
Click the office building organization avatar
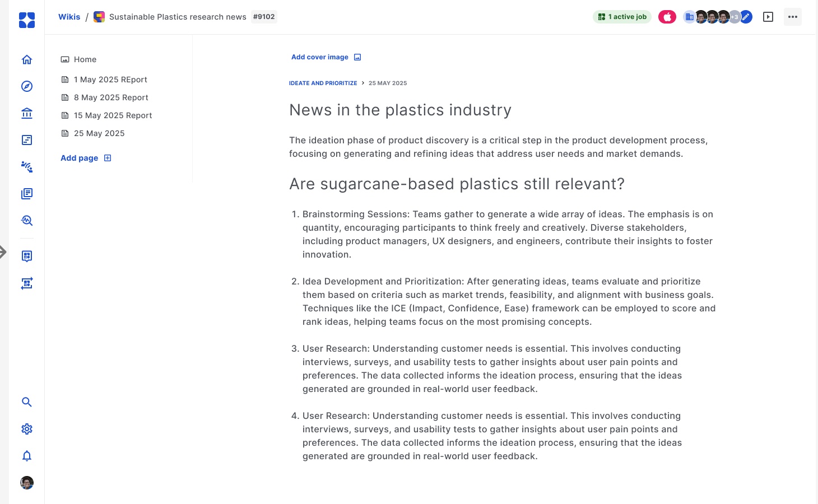click(x=689, y=17)
